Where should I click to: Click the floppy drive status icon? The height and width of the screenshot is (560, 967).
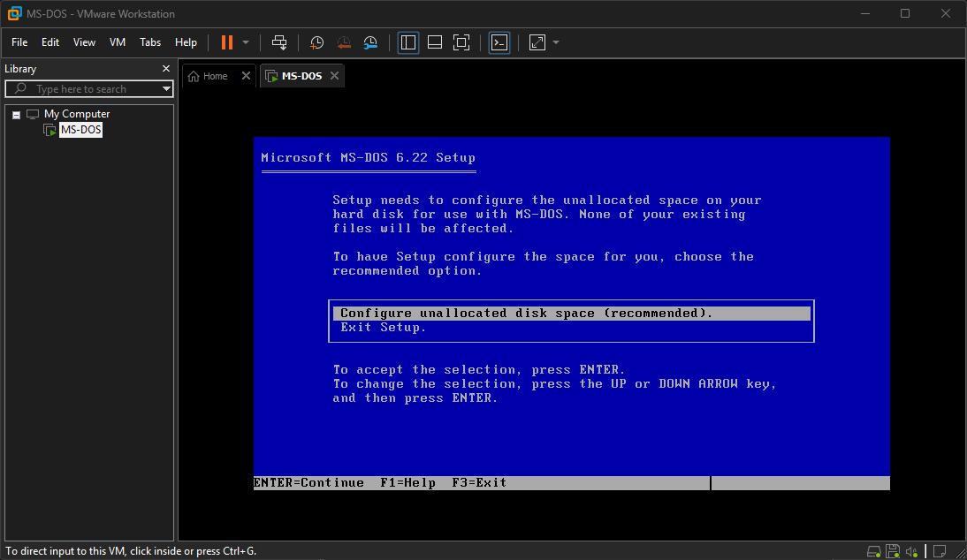[x=893, y=550]
